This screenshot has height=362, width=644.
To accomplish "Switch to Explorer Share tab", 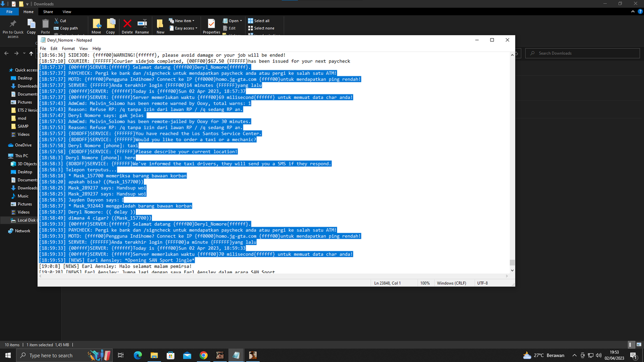I will point(48,12).
